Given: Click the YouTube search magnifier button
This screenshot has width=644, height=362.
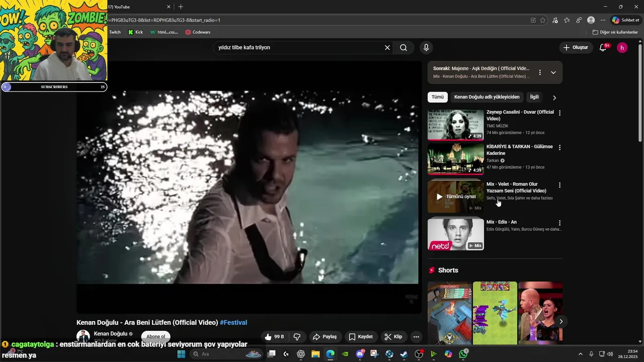Looking at the screenshot, I should click(x=404, y=48).
